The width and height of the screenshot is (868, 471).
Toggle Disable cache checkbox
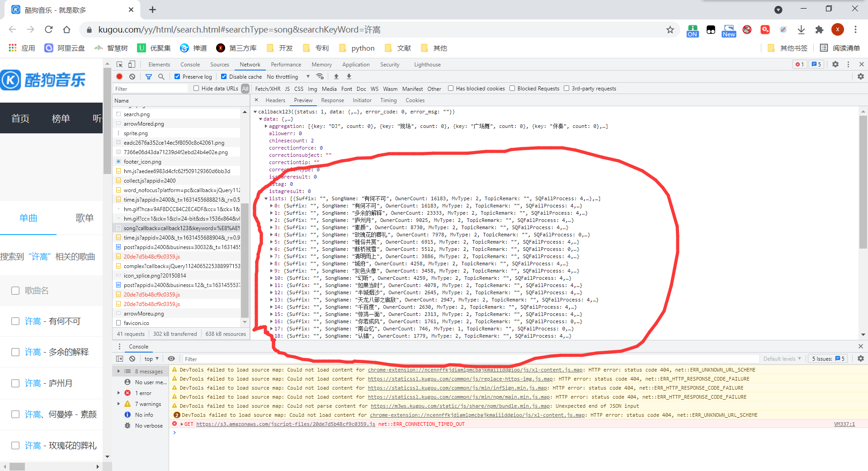click(x=224, y=76)
